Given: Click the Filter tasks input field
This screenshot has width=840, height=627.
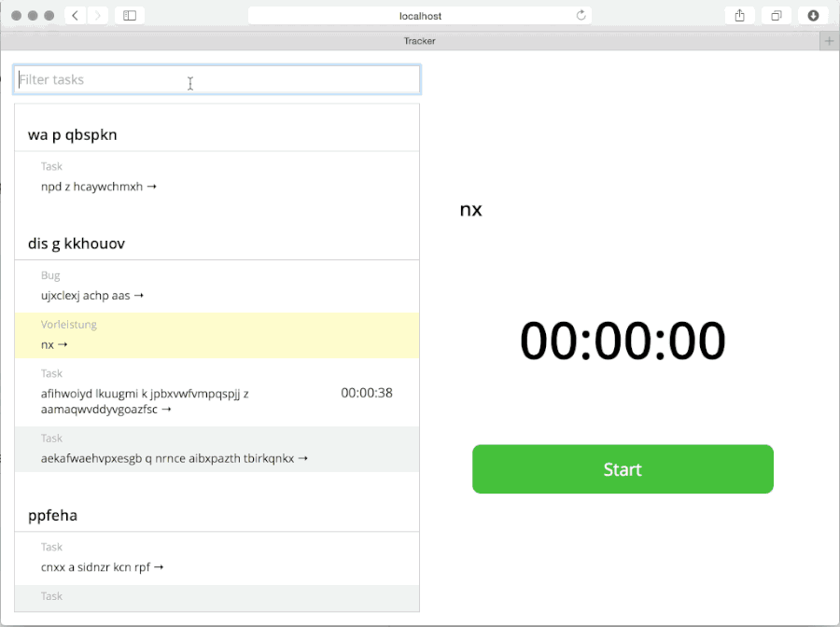Looking at the screenshot, I should click(x=217, y=79).
